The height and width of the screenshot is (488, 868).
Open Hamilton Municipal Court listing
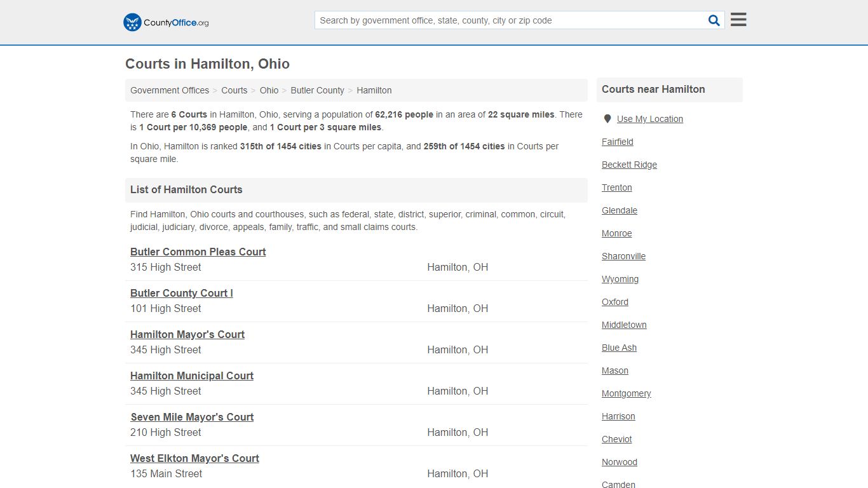192,376
